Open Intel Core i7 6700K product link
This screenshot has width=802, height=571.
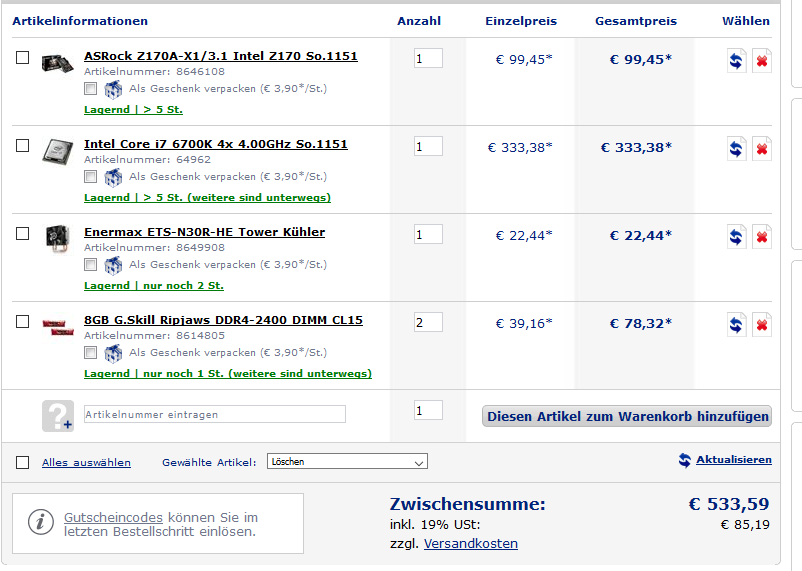point(215,144)
